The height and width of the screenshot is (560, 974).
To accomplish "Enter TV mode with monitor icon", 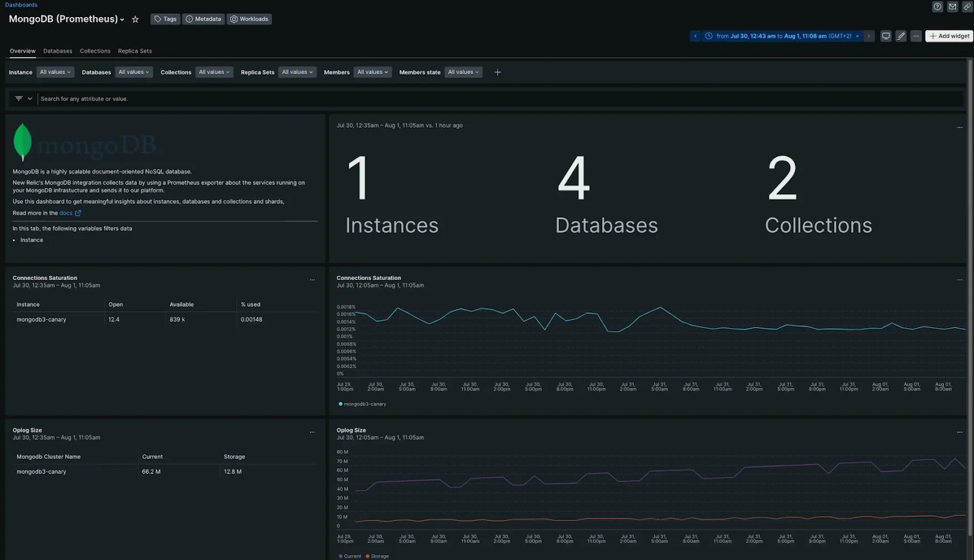I will point(886,36).
